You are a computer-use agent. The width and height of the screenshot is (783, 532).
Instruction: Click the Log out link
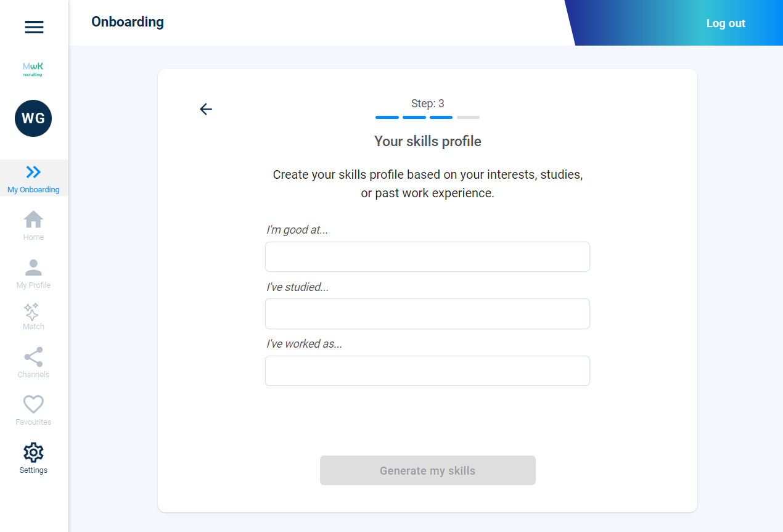click(x=726, y=23)
